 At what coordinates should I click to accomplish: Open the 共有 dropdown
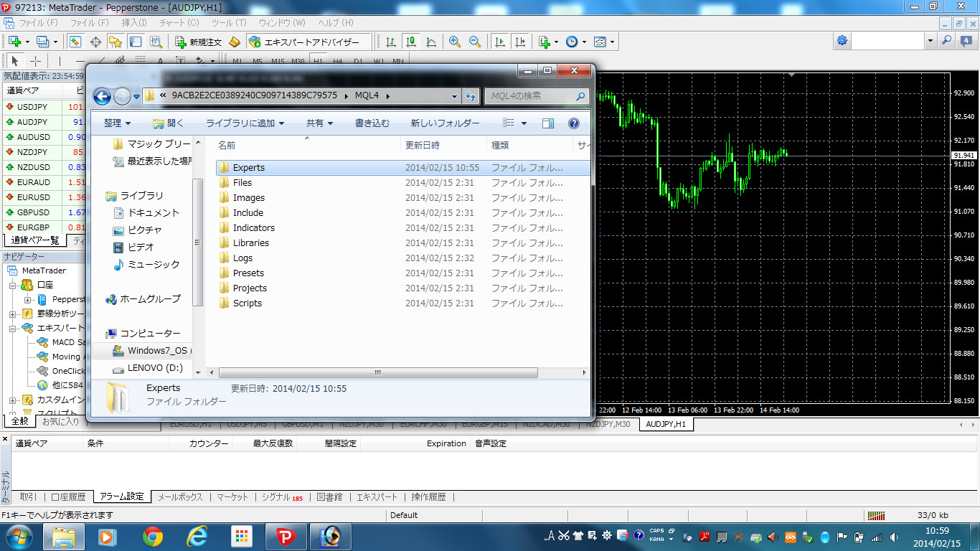tap(320, 123)
